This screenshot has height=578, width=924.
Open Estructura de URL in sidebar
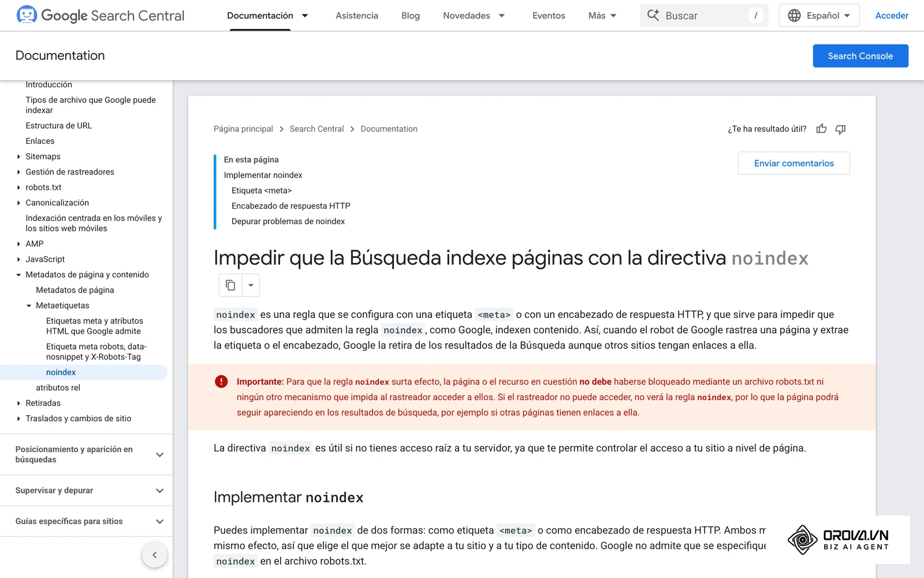pos(59,125)
